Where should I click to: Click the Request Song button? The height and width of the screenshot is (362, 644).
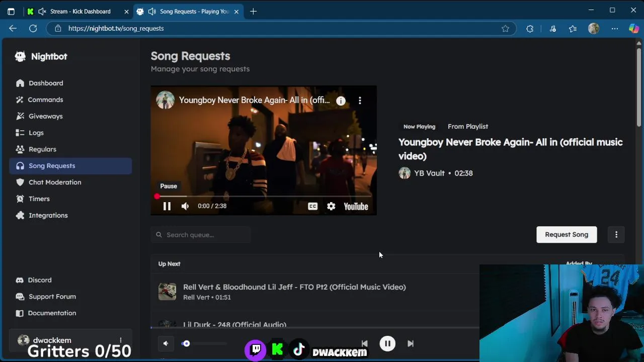pyautogui.click(x=567, y=235)
